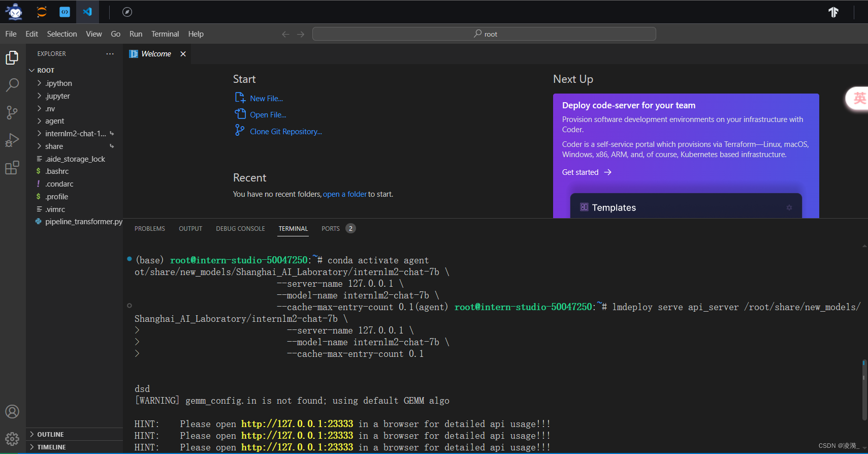Open Explorer more actions ellipsis

click(110, 53)
